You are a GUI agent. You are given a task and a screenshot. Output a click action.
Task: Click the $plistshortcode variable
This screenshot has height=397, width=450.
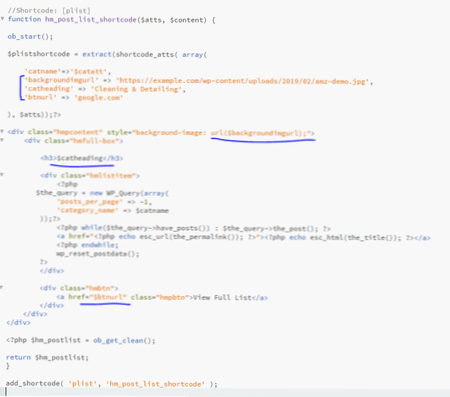(39, 54)
